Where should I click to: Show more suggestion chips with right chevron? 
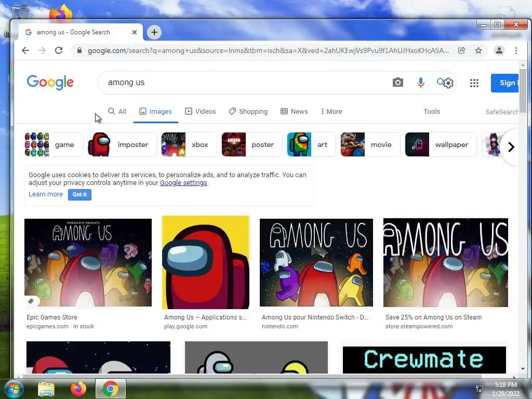pyautogui.click(x=511, y=147)
